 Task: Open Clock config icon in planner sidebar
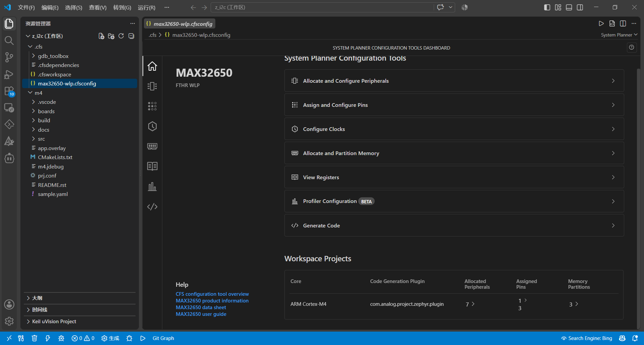coord(152,126)
